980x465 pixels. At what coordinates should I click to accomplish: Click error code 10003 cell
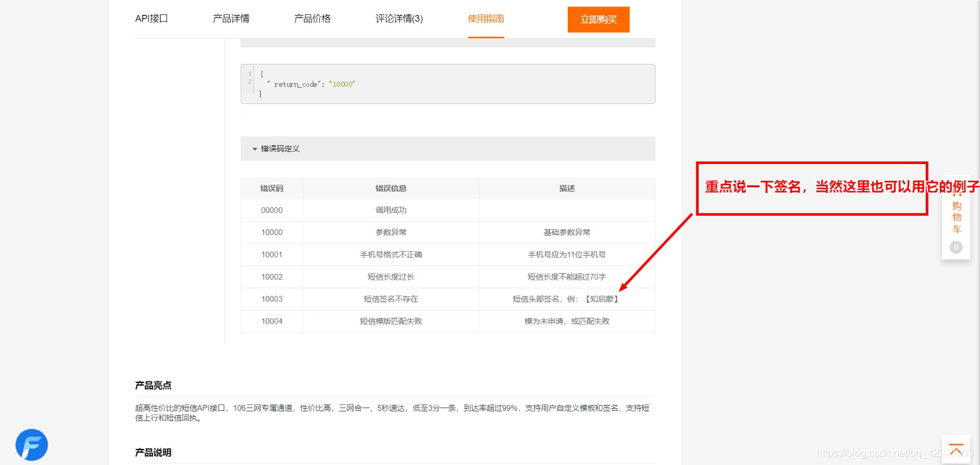click(x=272, y=299)
